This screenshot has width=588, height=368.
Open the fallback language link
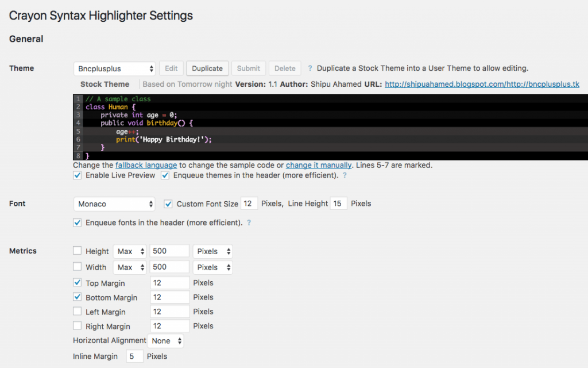point(146,165)
